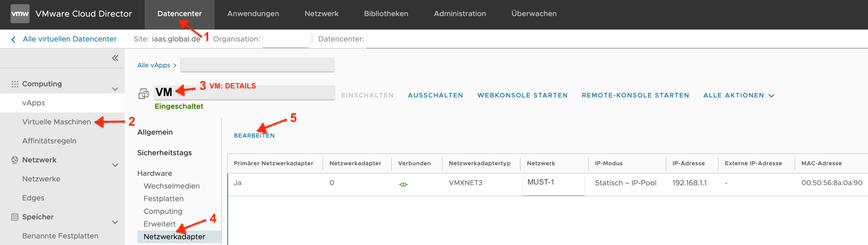Image resolution: width=868 pixels, height=245 pixels.
Task: Open the Sicherheitstags section
Action: click(164, 153)
